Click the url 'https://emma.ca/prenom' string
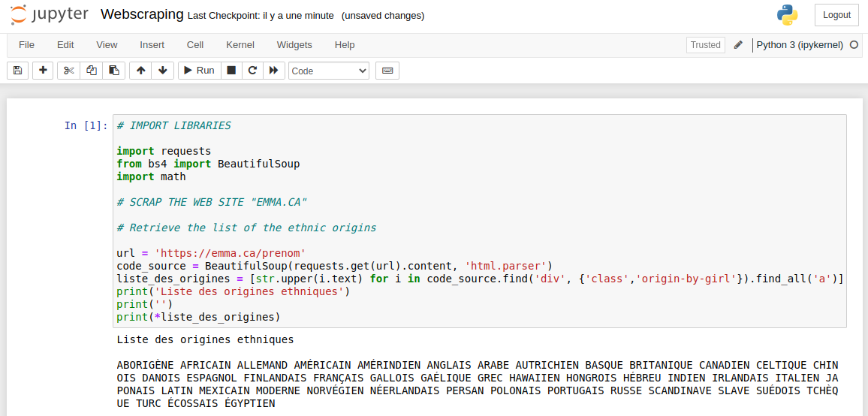 (x=231, y=253)
